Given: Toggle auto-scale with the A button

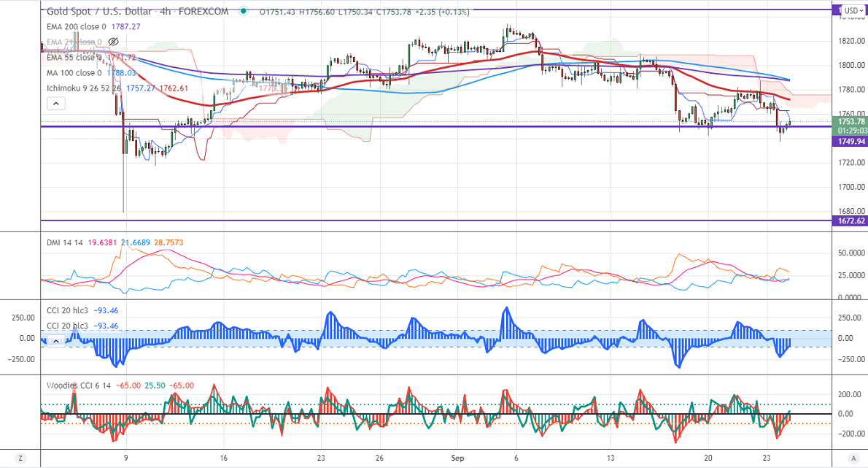Looking at the screenshot, I should pyautogui.click(x=849, y=459).
